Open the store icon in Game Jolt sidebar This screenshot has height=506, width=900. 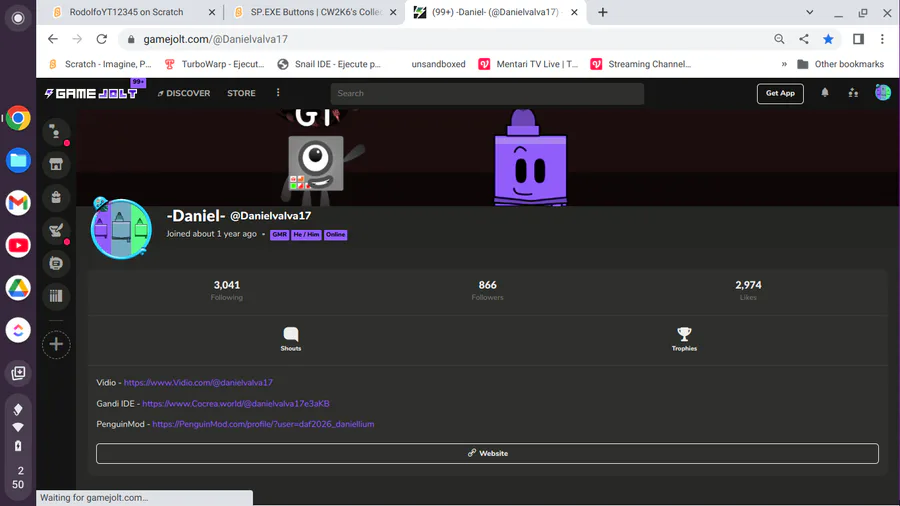tap(56, 165)
